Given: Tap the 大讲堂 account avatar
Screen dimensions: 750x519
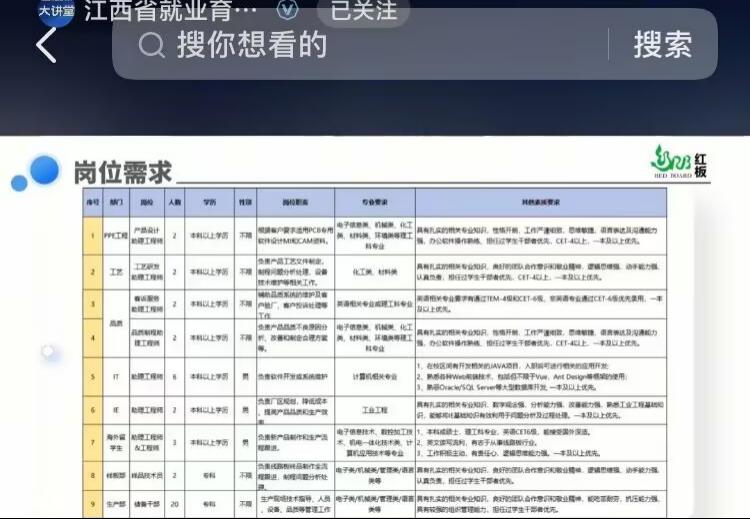Looking at the screenshot, I should 55,11.
